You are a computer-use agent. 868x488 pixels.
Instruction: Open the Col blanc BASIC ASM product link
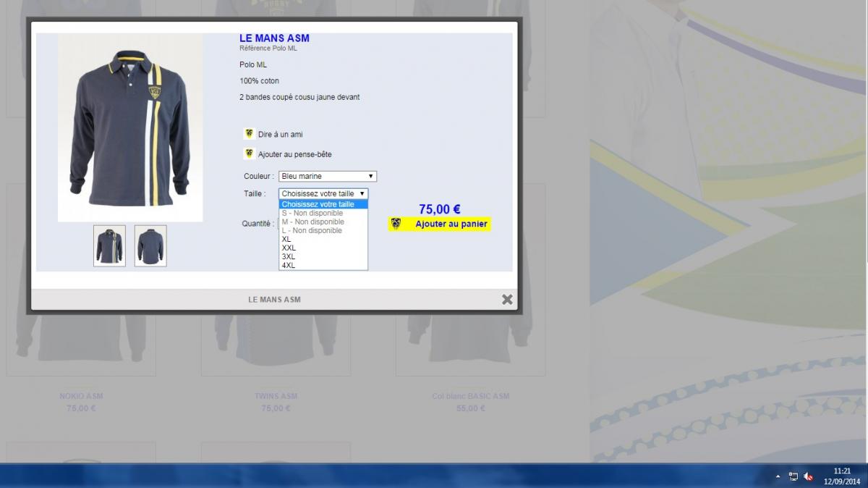pos(470,396)
